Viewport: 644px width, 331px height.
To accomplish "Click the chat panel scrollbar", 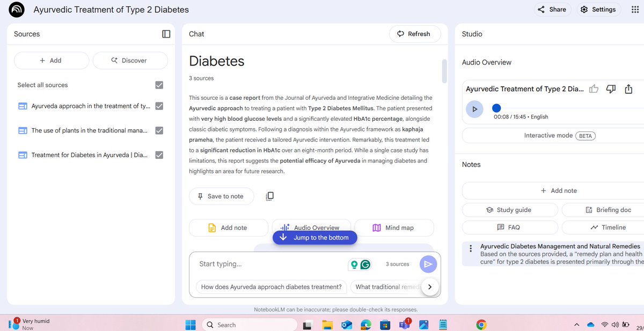I will point(444,71).
